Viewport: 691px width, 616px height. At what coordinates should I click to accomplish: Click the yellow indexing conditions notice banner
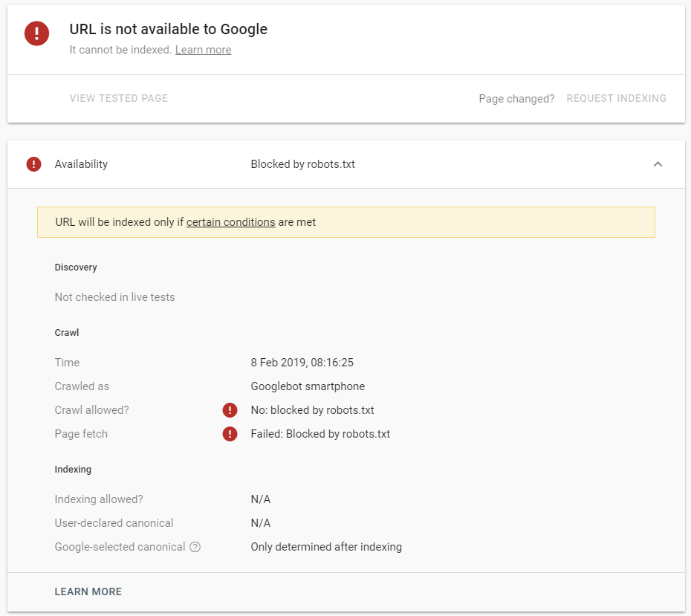tap(346, 222)
